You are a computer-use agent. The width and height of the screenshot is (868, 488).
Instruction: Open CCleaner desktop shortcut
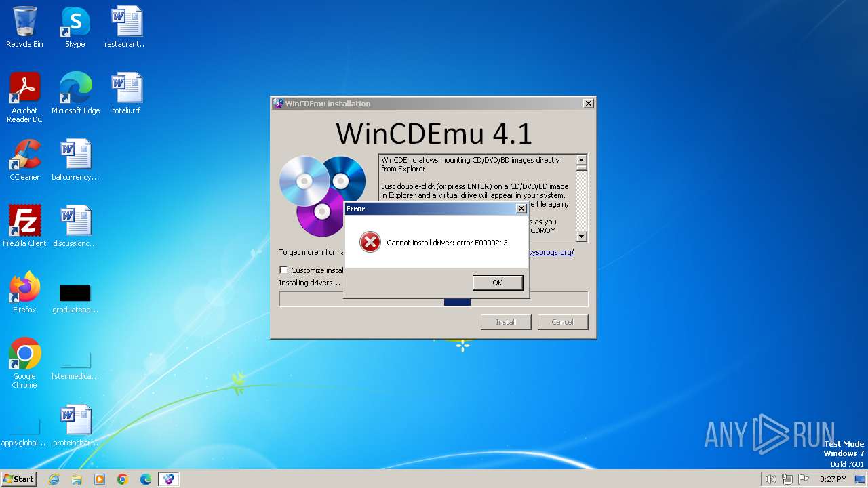coord(24,160)
